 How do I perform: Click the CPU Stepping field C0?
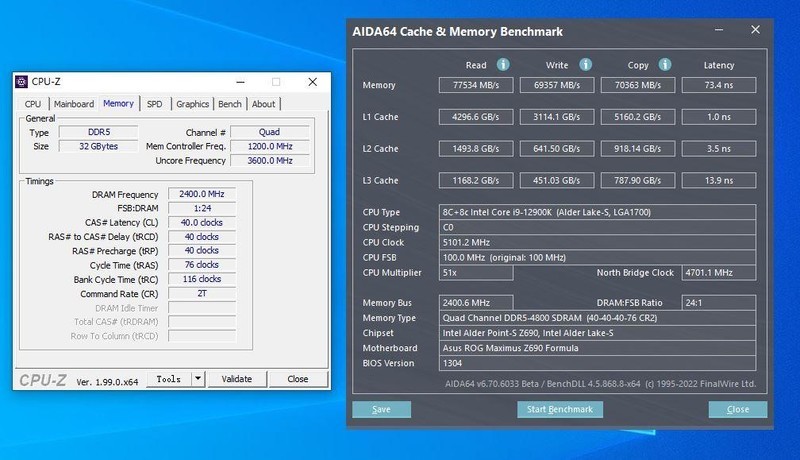(597, 227)
